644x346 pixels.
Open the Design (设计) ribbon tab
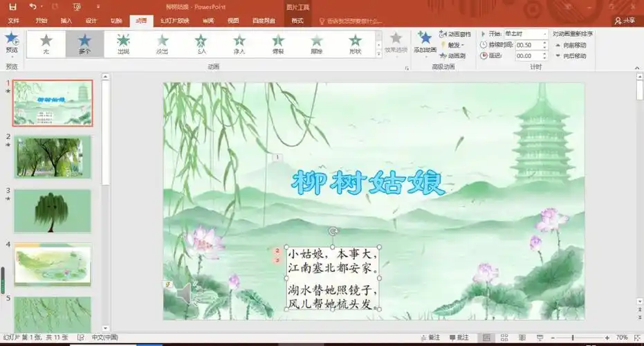point(91,21)
